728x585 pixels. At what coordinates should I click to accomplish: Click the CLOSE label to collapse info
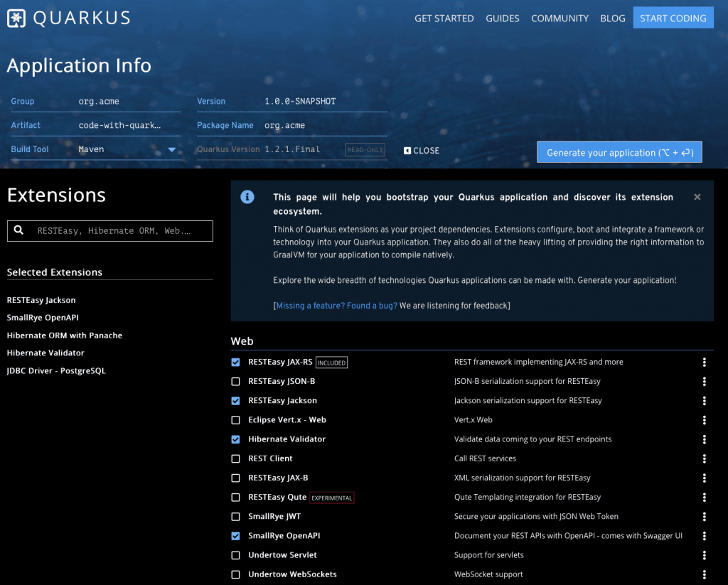click(x=427, y=151)
